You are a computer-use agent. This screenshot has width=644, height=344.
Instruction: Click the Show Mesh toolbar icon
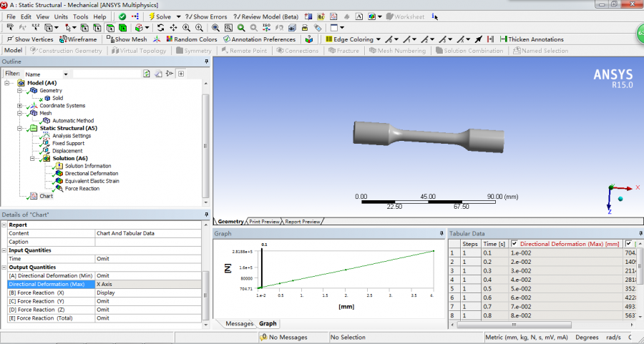pos(110,39)
